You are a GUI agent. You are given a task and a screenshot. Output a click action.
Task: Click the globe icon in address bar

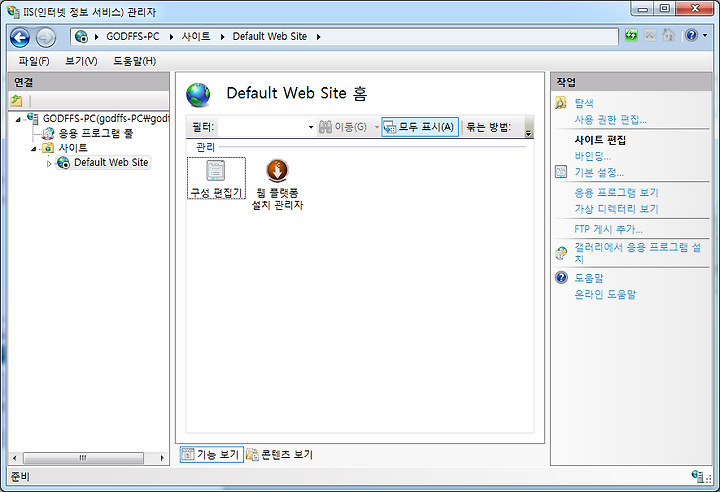pyautogui.click(x=81, y=36)
